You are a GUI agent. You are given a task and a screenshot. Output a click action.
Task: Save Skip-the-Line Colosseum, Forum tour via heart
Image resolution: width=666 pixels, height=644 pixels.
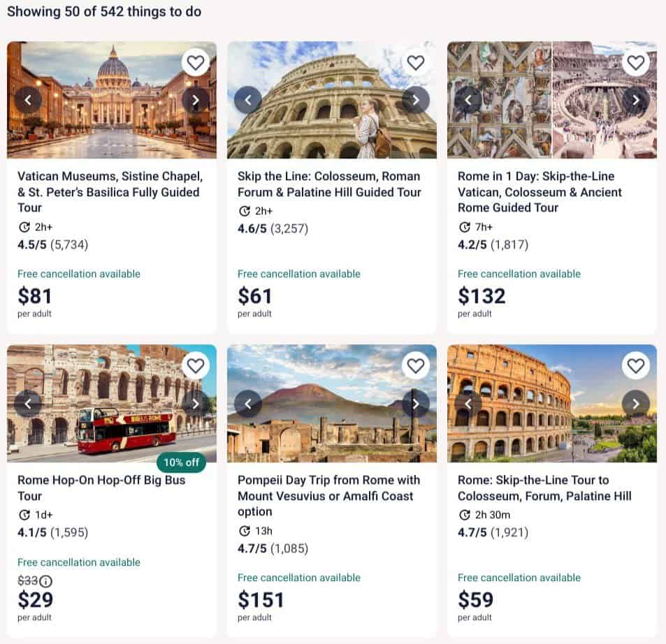(x=635, y=365)
